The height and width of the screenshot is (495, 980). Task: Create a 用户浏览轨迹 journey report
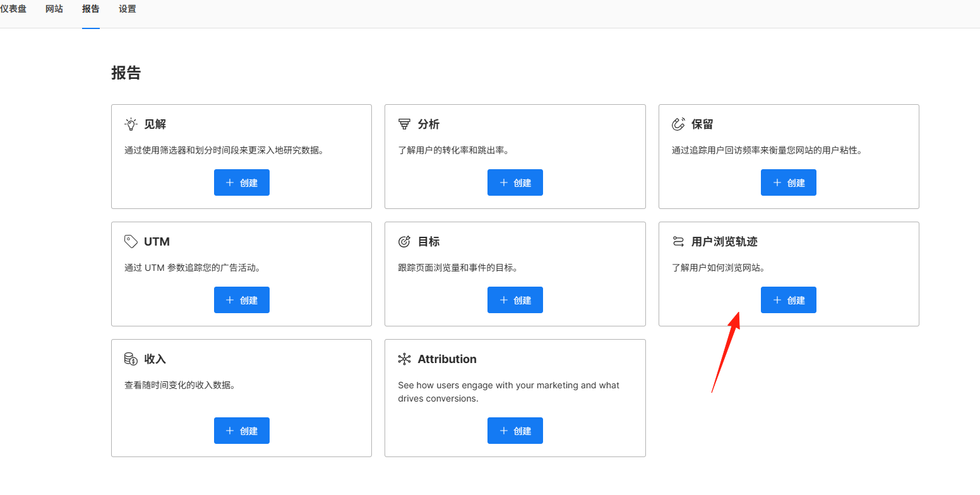[x=789, y=300]
